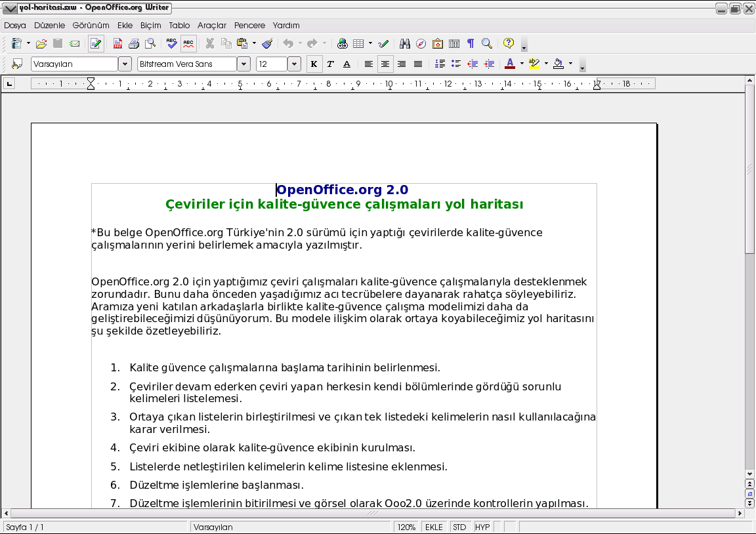Open Table icon dropdown arrow
This screenshot has height=534, width=756.
[370, 43]
